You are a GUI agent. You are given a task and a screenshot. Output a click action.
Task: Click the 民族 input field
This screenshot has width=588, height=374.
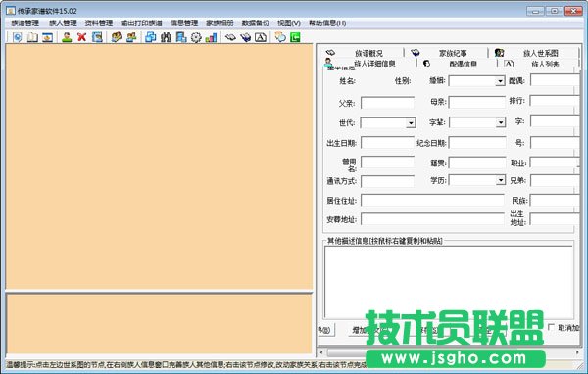(x=555, y=201)
